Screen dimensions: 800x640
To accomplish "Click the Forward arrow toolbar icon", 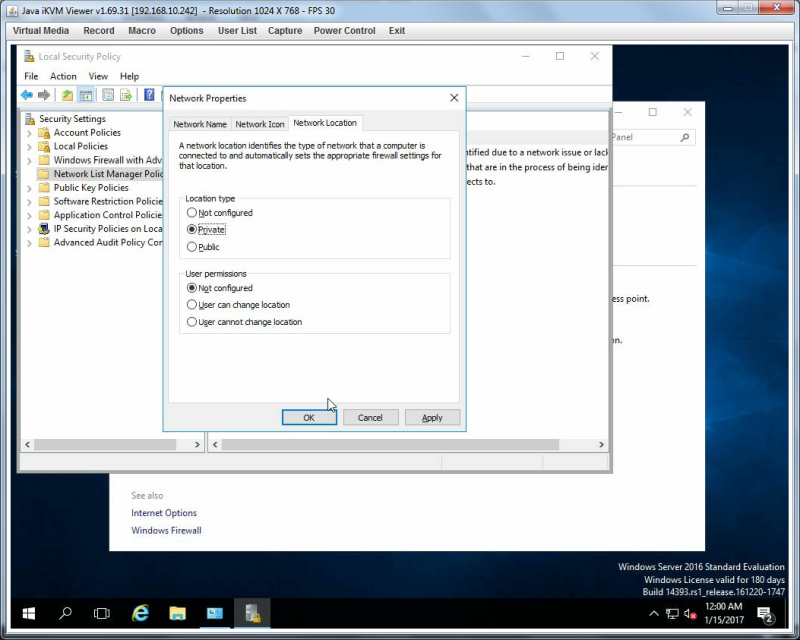I will 44,95.
